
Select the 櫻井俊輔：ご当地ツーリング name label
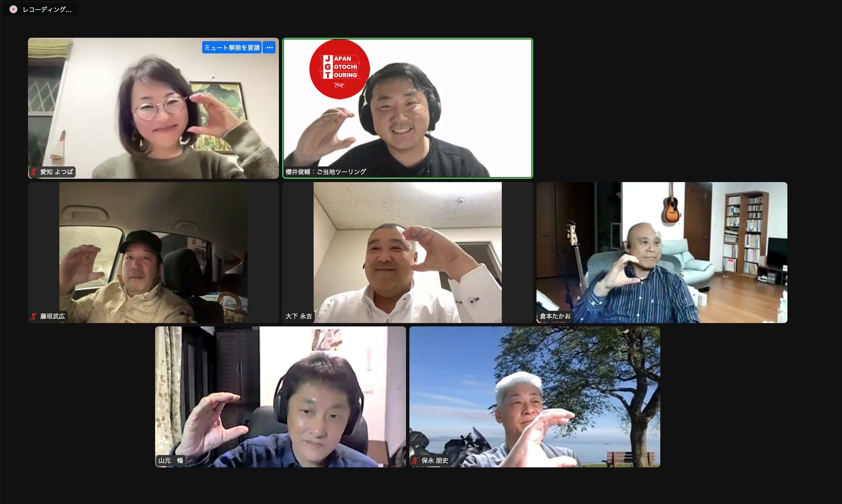tap(325, 172)
